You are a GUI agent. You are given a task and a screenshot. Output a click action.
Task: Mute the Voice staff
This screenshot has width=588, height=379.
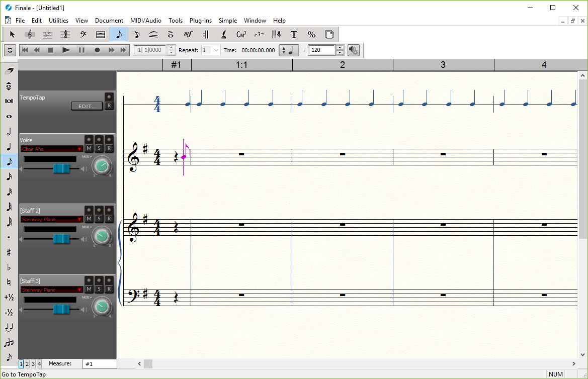click(89, 148)
